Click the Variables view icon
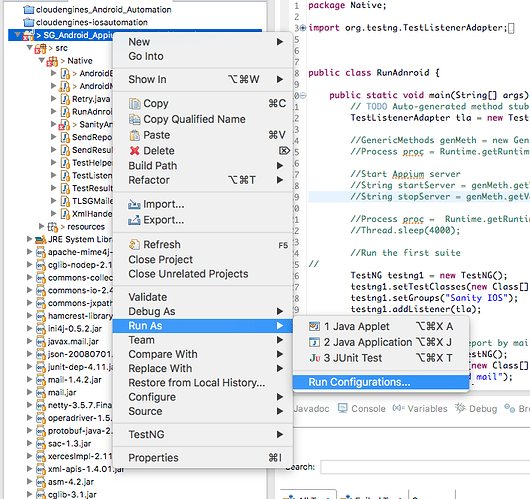The width and height of the screenshot is (530, 499). 398,408
